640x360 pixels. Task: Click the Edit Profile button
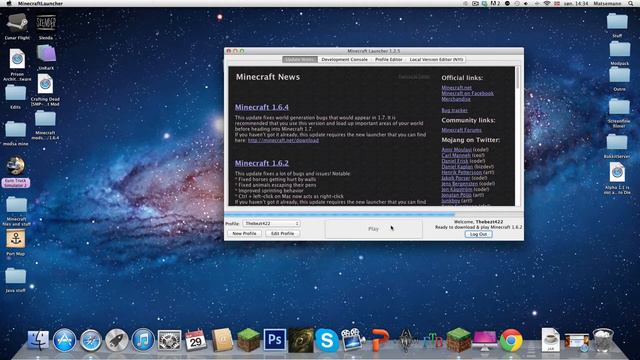pos(282,233)
